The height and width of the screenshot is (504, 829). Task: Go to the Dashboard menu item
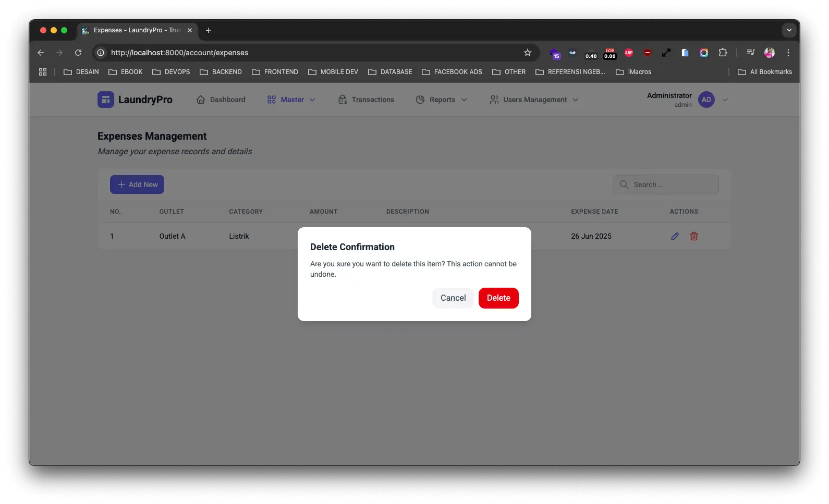pos(221,100)
